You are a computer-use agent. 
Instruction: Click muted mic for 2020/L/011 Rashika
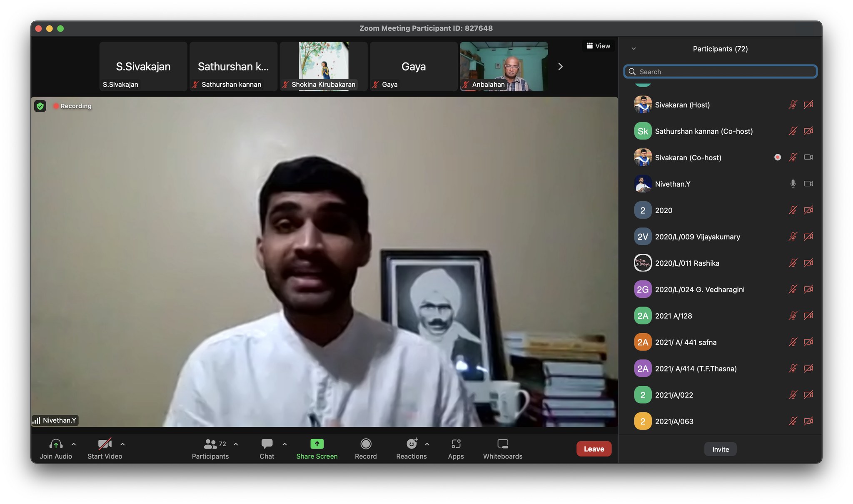pyautogui.click(x=793, y=263)
